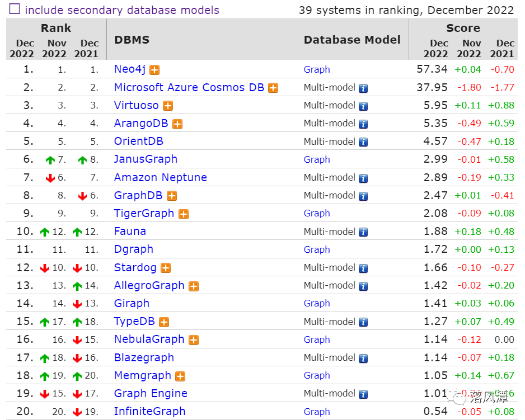Open info icon in Graph Engine row
Screen dimensions: 525x420
pos(363,394)
